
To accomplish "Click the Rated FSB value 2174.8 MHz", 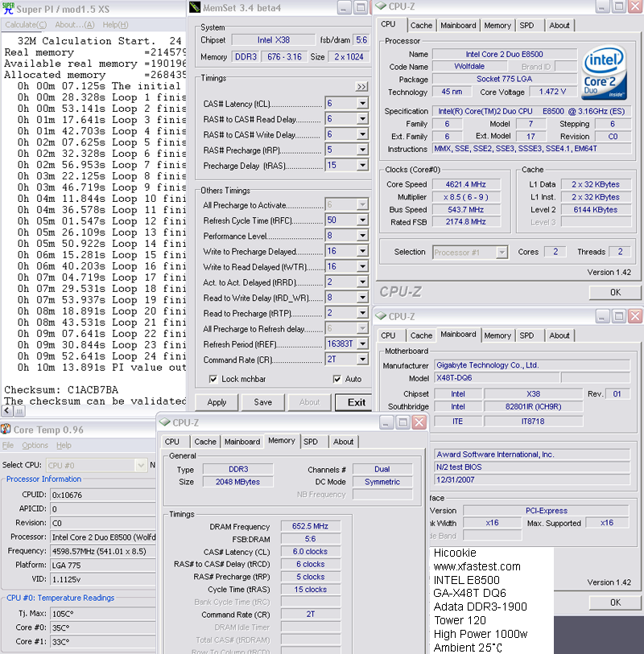I will [x=466, y=222].
